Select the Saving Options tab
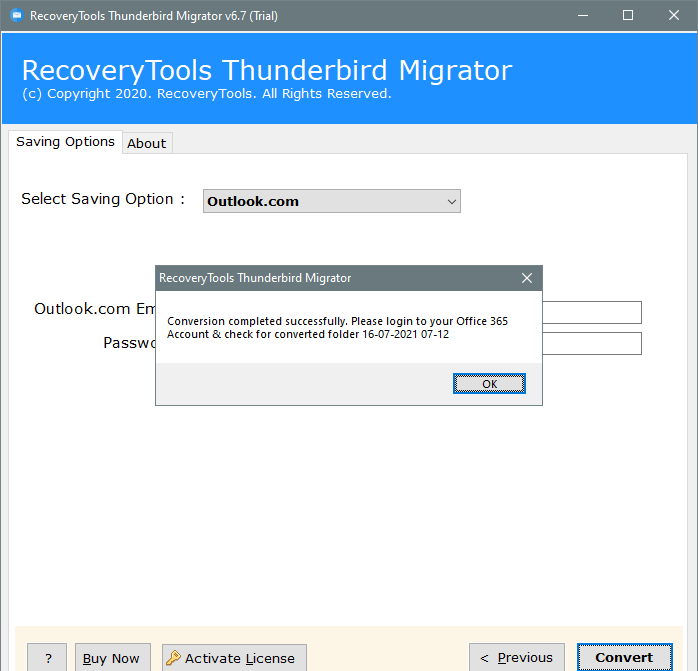The height and width of the screenshot is (671, 698). (x=65, y=142)
